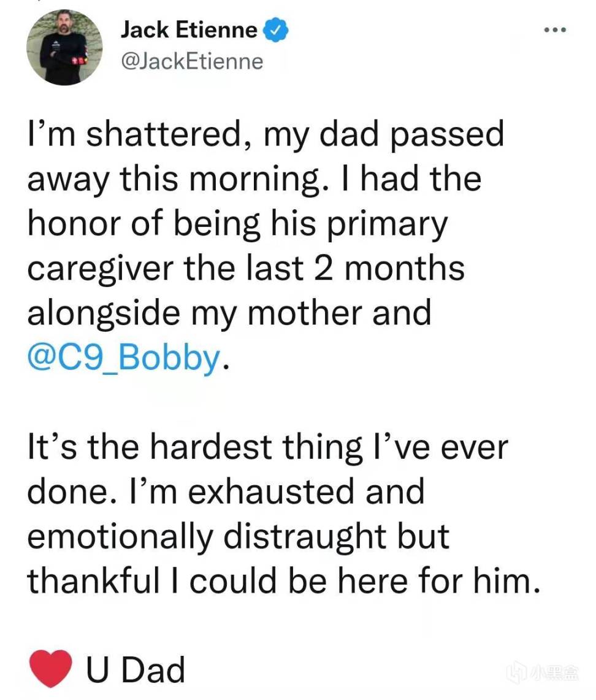Click the line "caregiver the last 2 months"
596x700 pixels.
tap(246, 269)
